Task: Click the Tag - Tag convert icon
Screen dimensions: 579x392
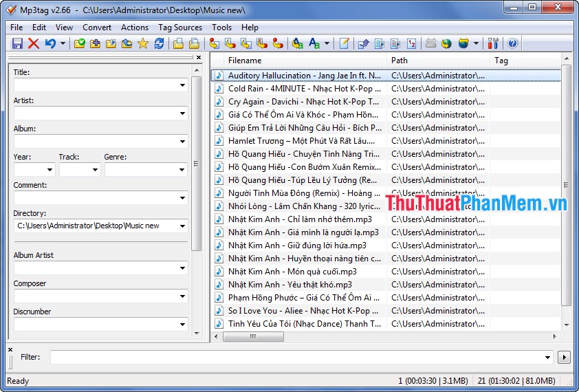Action: click(278, 43)
